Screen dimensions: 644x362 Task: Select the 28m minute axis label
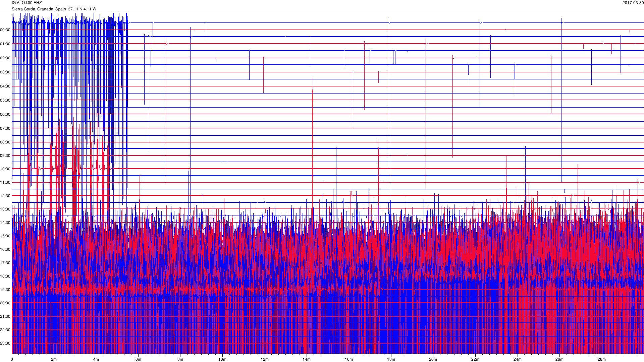[x=602, y=359]
